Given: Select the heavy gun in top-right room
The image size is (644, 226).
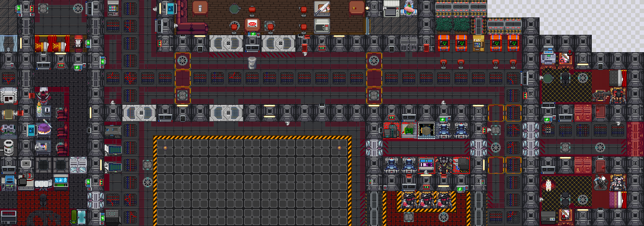Looking at the screenshot, I should [600, 96].
